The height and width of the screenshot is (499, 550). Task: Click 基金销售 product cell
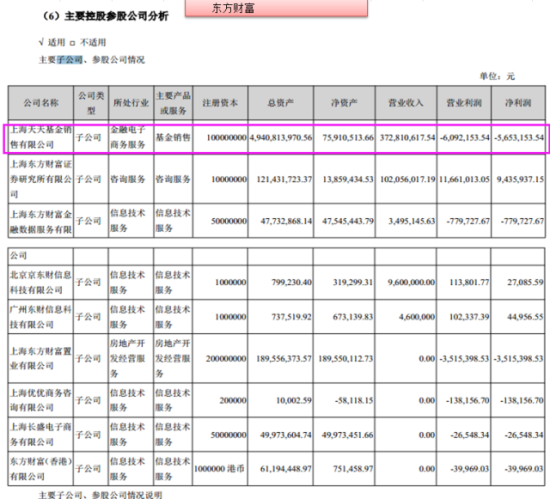pyautogui.click(x=173, y=137)
